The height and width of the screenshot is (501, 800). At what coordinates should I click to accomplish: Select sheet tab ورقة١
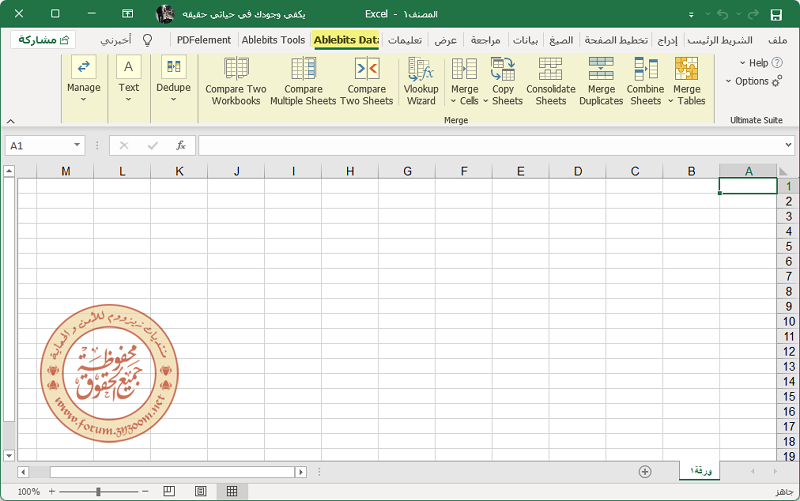point(699,470)
